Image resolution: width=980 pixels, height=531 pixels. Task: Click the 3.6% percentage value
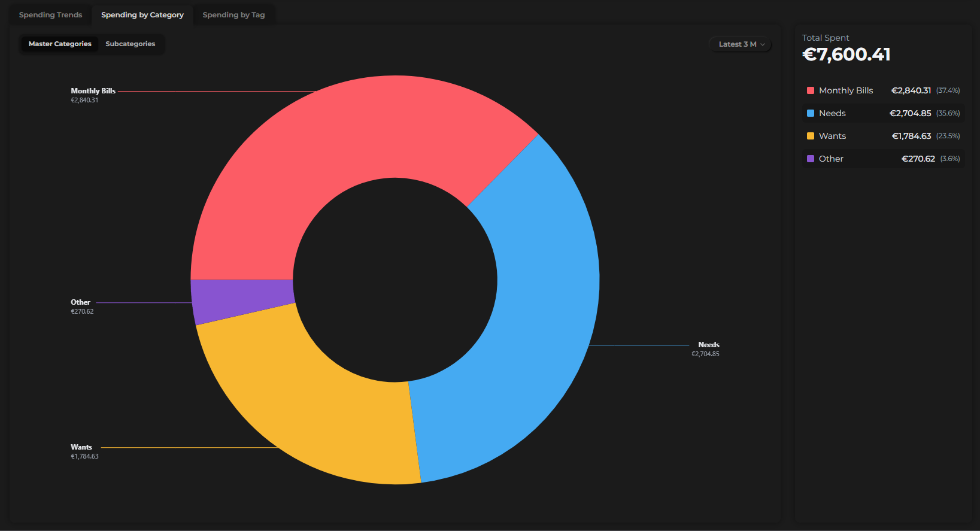pyautogui.click(x=950, y=159)
